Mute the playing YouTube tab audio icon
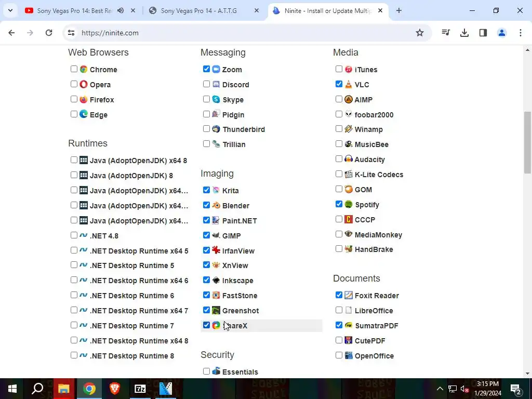 coord(121,10)
